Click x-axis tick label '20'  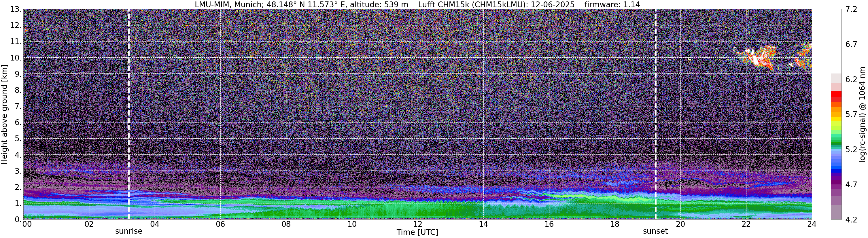680,224
